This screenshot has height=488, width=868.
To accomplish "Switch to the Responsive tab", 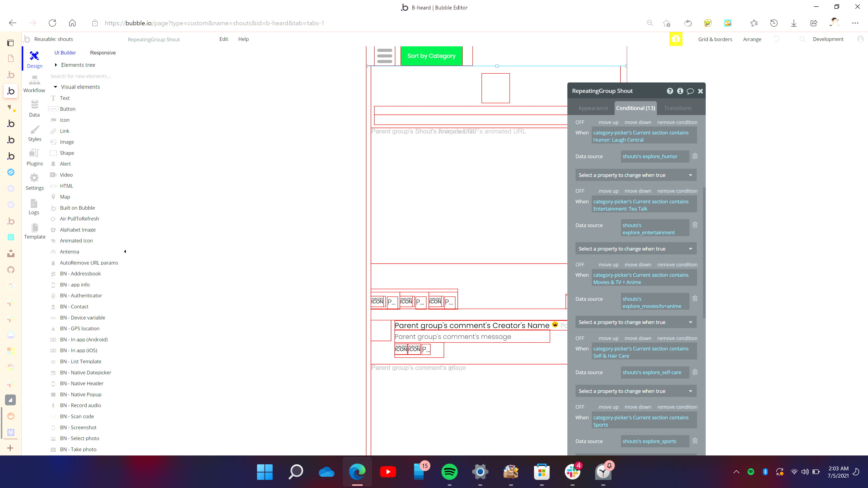I will pyautogui.click(x=103, y=53).
